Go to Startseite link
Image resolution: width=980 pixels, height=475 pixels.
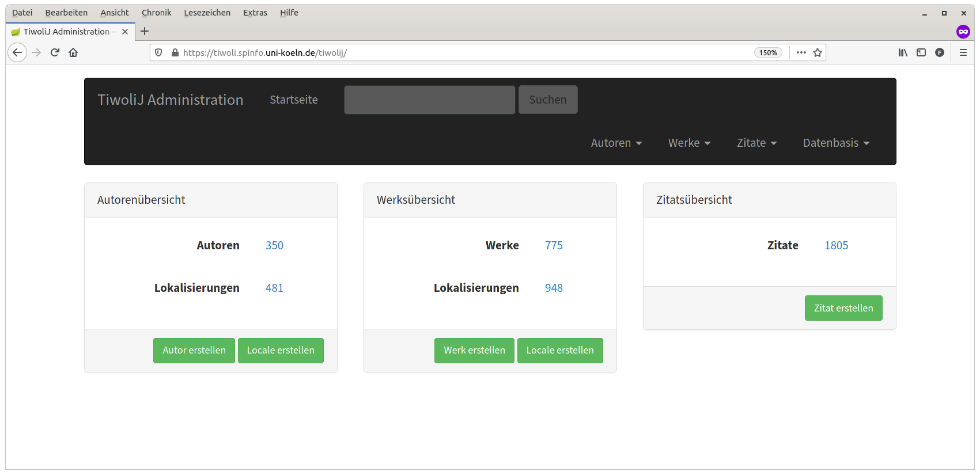point(294,100)
